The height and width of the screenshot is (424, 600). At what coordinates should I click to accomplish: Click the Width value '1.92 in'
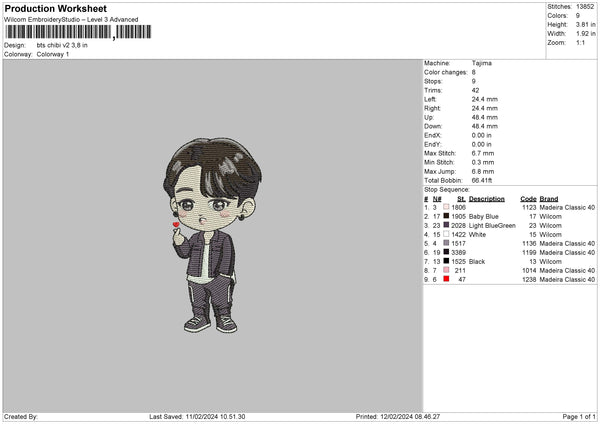585,34
